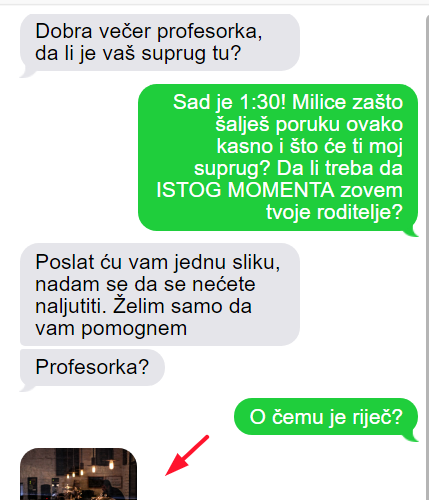Select the green "O čemu je riječ?" reply
This screenshot has width=429, height=500.
(x=326, y=417)
